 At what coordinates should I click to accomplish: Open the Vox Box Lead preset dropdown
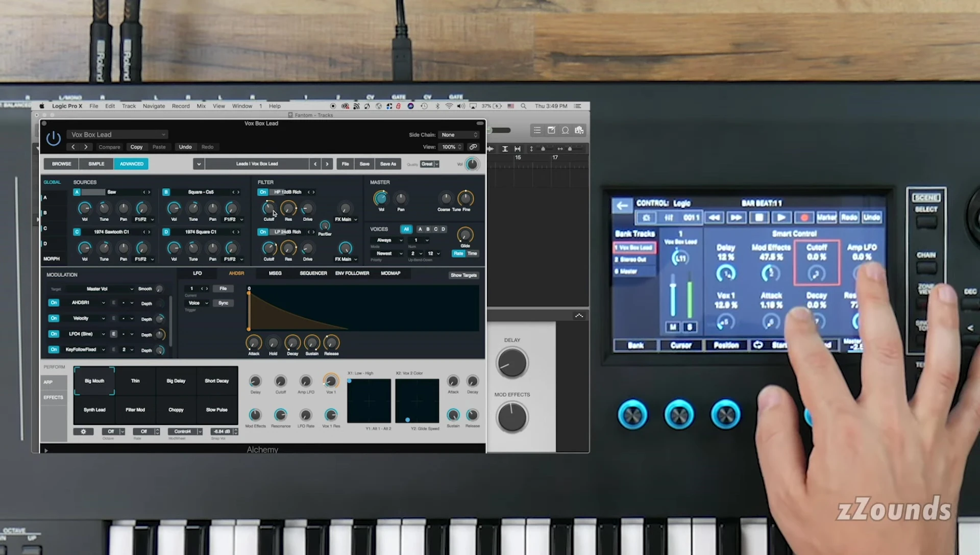[x=117, y=135]
